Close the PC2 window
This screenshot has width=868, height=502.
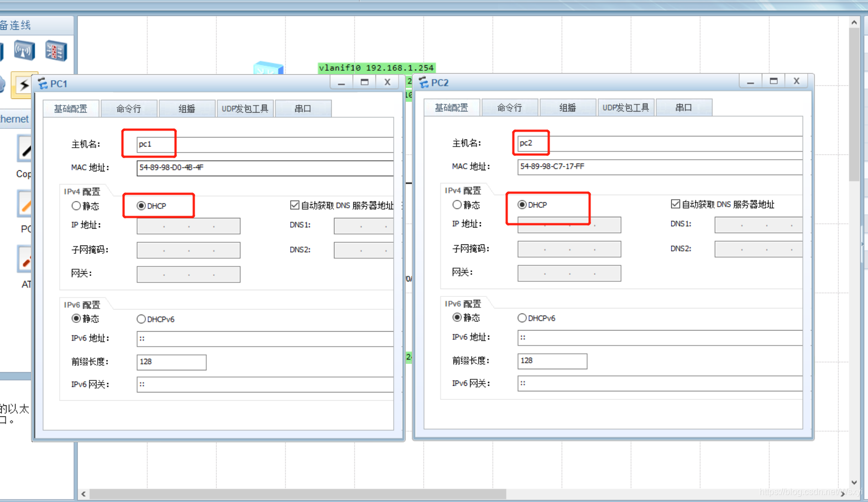pyautogui.click(x=797, y=81)
